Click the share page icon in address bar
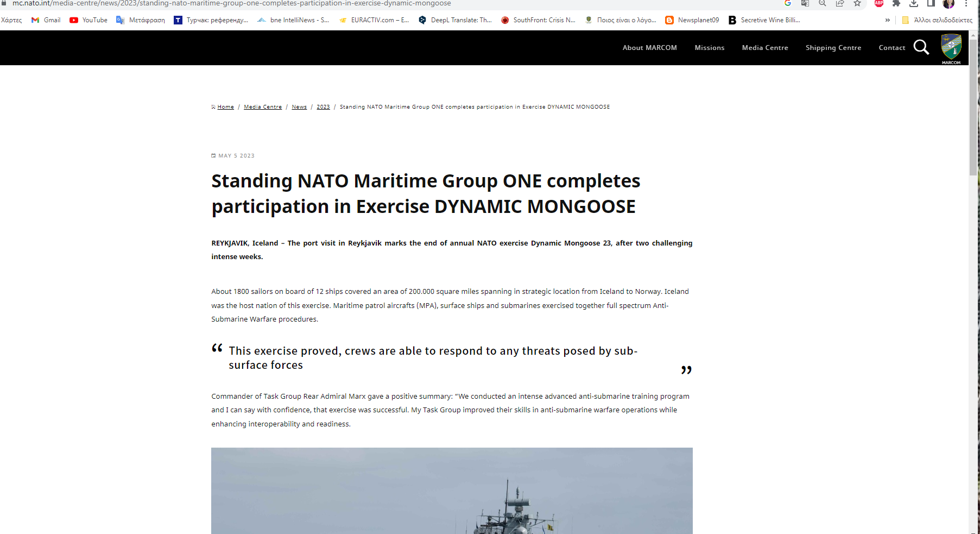Image resolution: width=980 pixels, height=534 pixels. point(840,3)
